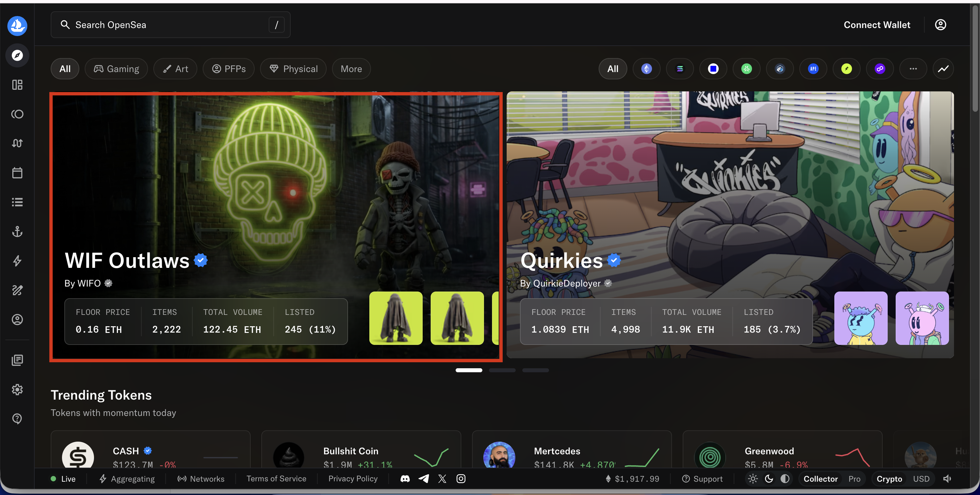Viewport: 980px width, 495px height.
Task: Filter by Arbitrum chain icon
Action: click(x=780, y=69)
